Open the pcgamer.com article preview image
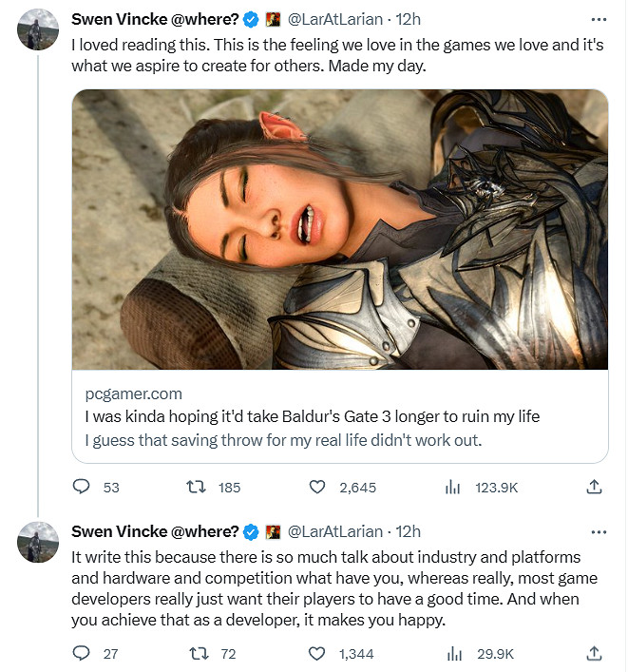This screenshot has width=628, height=672. click(340, 229)
